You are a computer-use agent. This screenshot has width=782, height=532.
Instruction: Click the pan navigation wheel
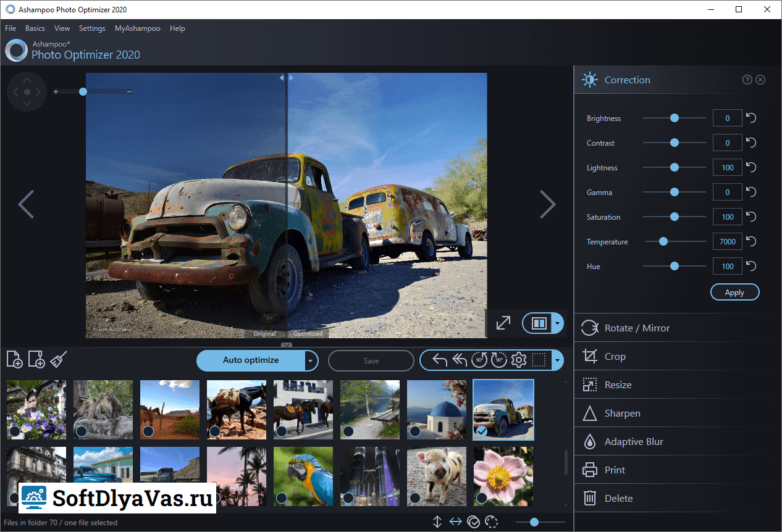click(x=27, y=92)
